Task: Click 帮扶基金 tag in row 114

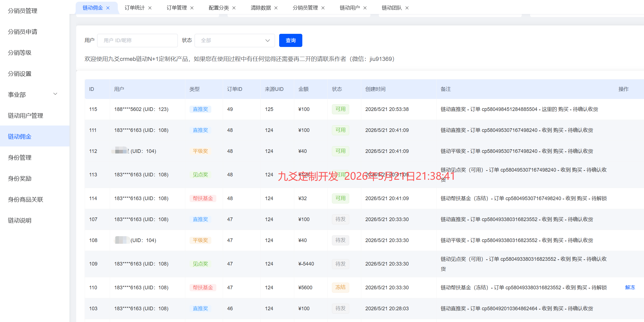Action: click(x=203, y=198)
